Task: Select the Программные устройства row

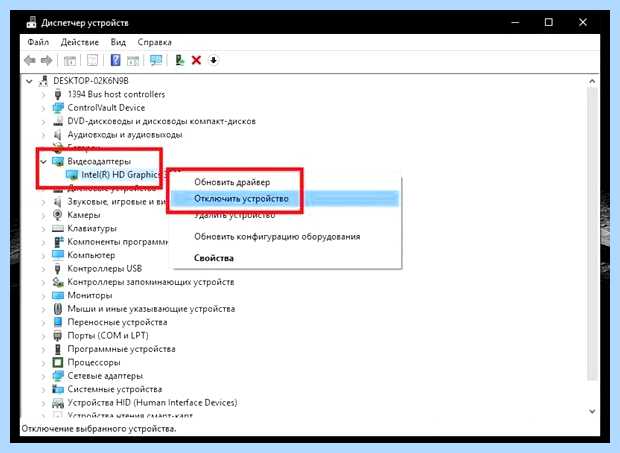Action: click(121, 349)
